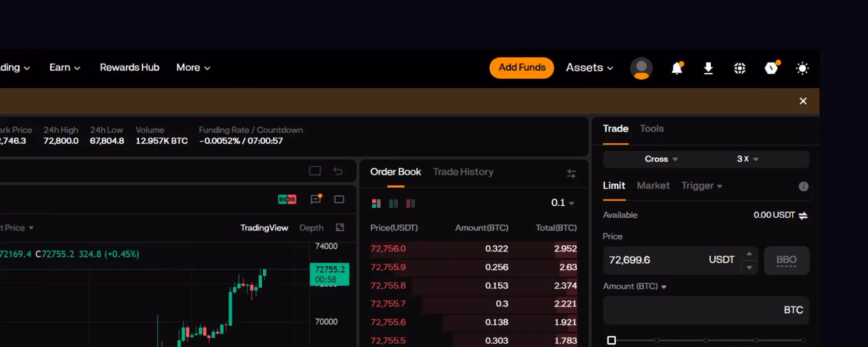The width and height of the screenshot is (868, 347).
Task: Open the More dropdown menu
Action: tap(193, 67)
